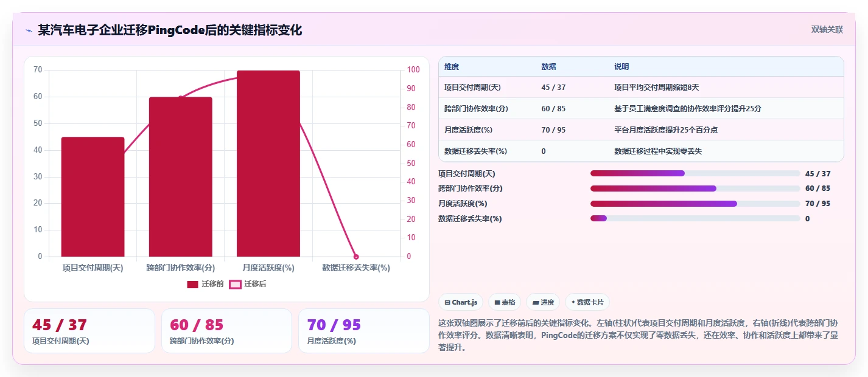Image resolution: width=868 pixels, height=377 pixels.
Task: Click table cell 项目交付周期(天)
Action: (472, 88)
